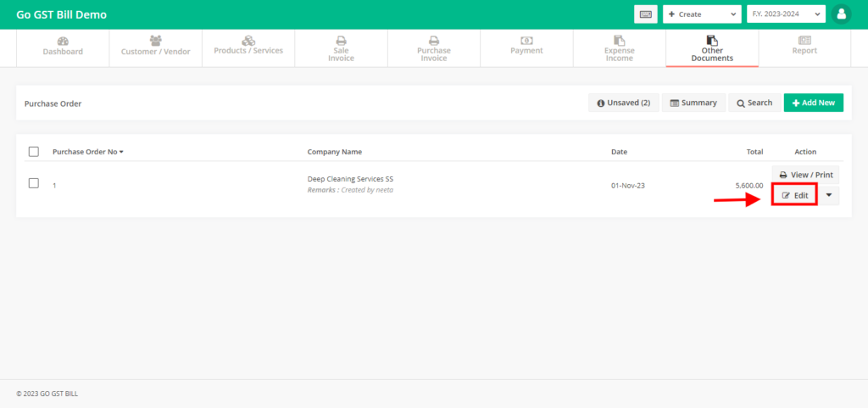Click the keyboard shortcuts icon
Image resolution: width=868 pixels, height=408 pixels.
click(645, 14)
